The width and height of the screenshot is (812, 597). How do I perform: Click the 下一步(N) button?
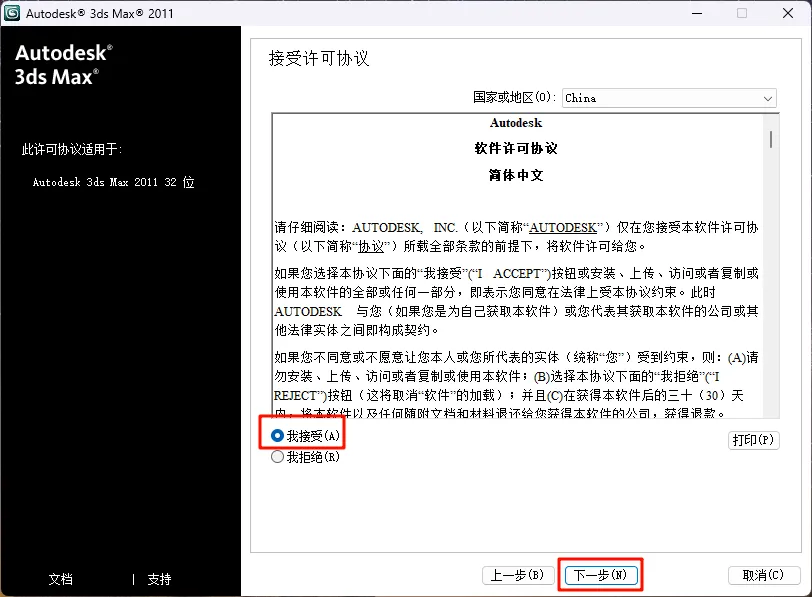[601, 575]
